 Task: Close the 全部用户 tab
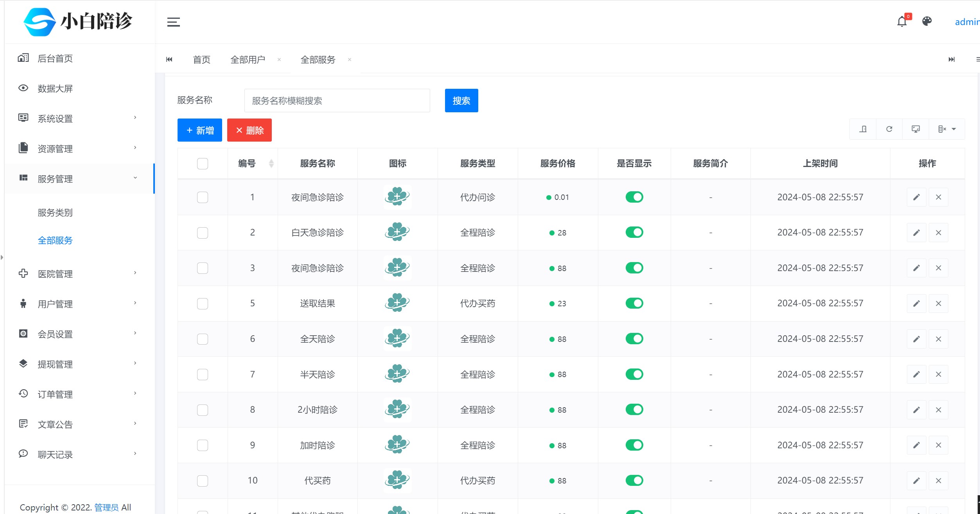(x=279, y=60)
